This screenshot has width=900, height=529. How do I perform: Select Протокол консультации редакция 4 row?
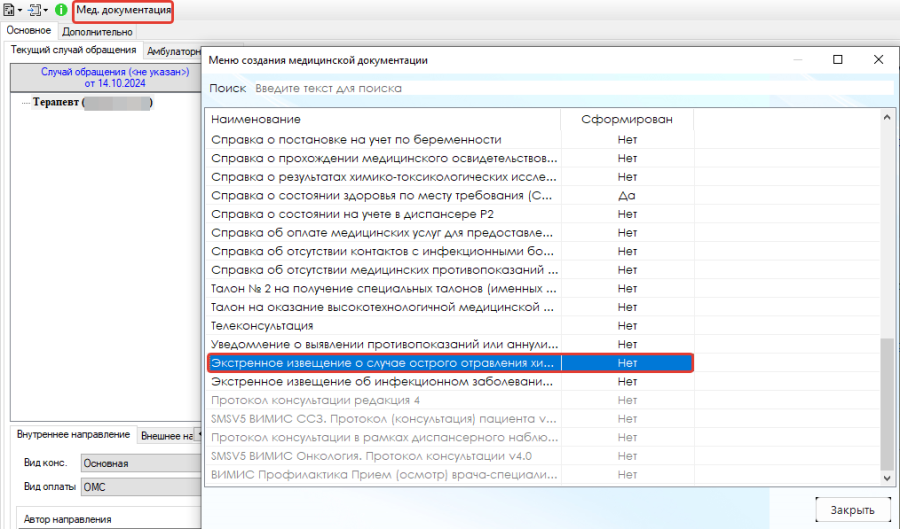click(450, 400)
